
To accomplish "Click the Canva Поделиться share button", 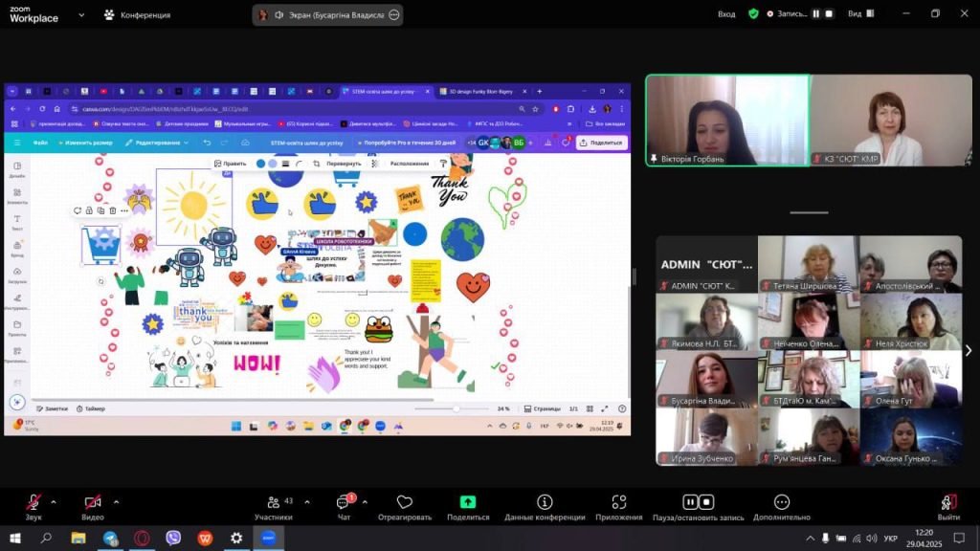I will (601, 143).
